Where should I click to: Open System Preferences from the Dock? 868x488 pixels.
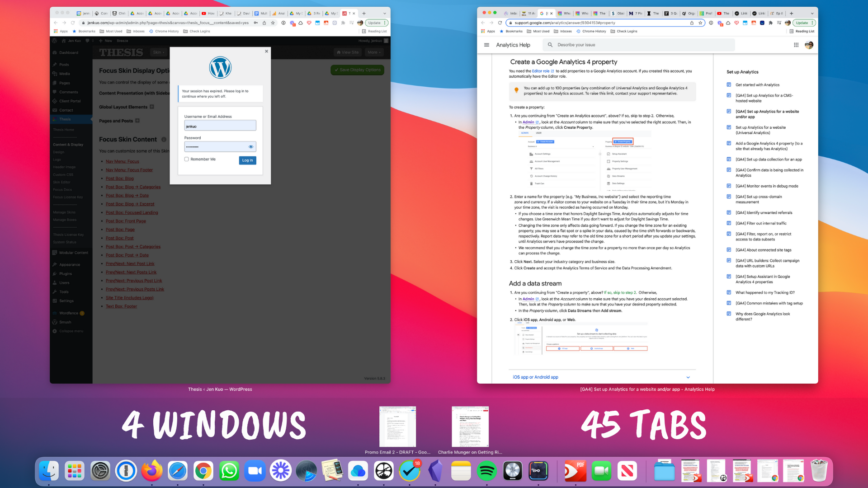point(100,471)
